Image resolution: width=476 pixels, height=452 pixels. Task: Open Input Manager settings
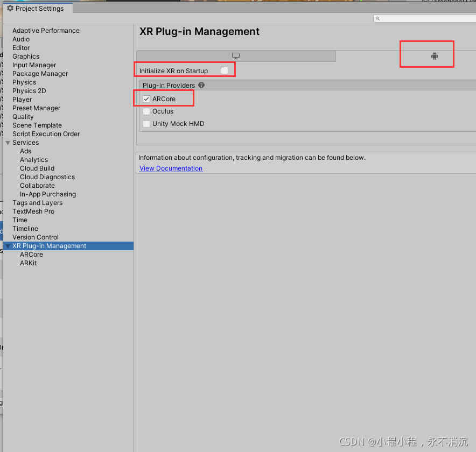click(x=34, y=65)
